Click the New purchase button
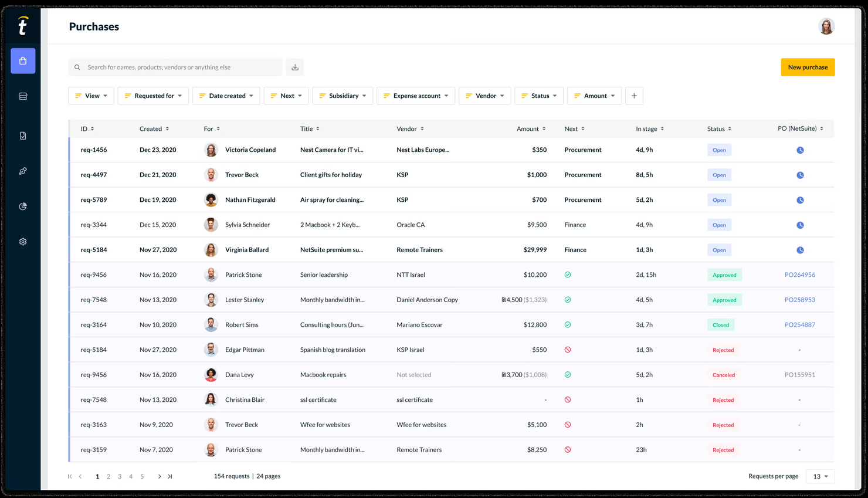This screenshot has height=498, width=868. (x=808, y=67)
